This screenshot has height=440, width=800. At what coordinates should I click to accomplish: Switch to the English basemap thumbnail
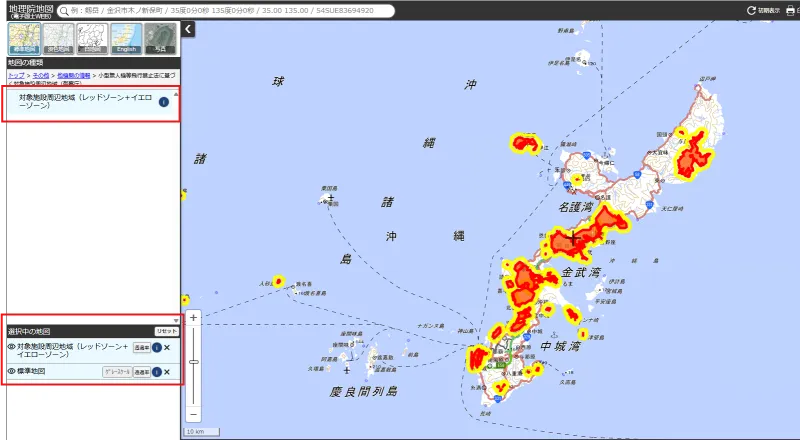[127, 39]
